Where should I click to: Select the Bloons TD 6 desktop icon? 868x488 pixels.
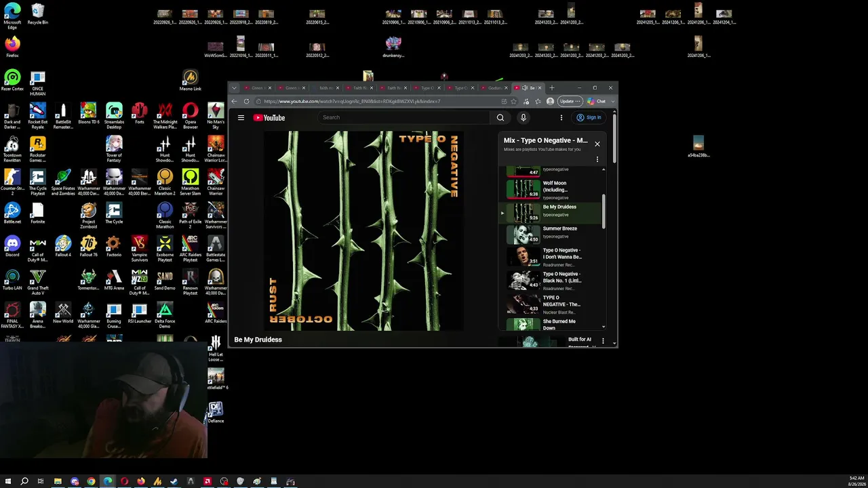(x=88, y=113)
